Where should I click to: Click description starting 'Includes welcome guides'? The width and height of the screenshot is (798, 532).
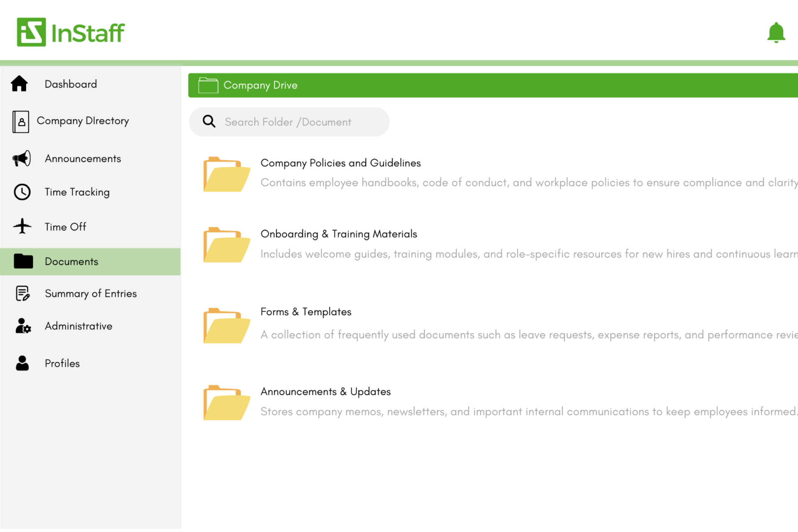click(x=529, y=254)
